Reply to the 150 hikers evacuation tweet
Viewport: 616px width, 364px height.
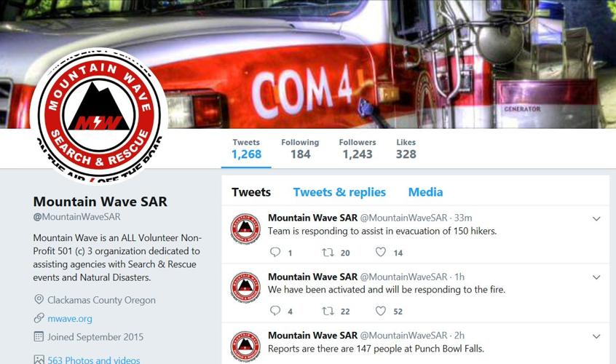[275, 252]
